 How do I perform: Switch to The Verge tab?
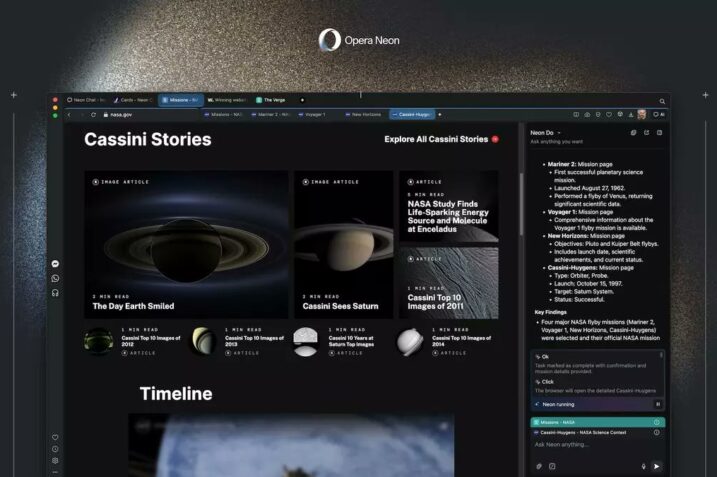tap(272, 100)
